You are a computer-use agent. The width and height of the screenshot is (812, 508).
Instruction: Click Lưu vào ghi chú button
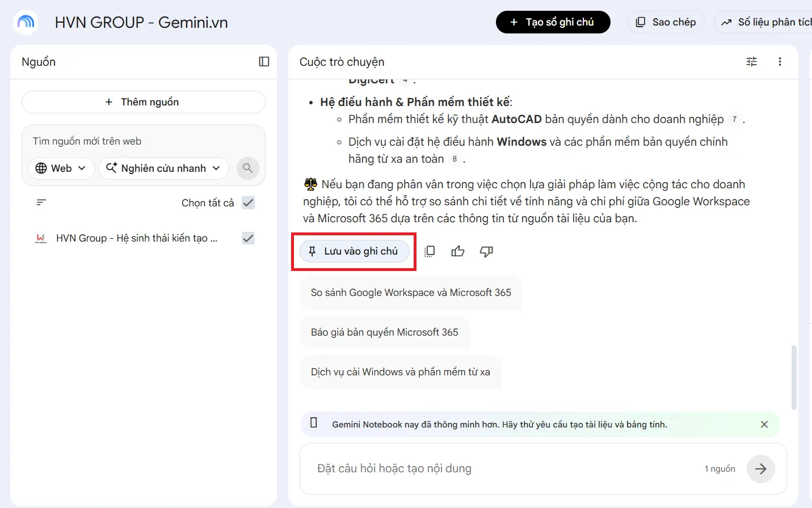click(355, 251)
